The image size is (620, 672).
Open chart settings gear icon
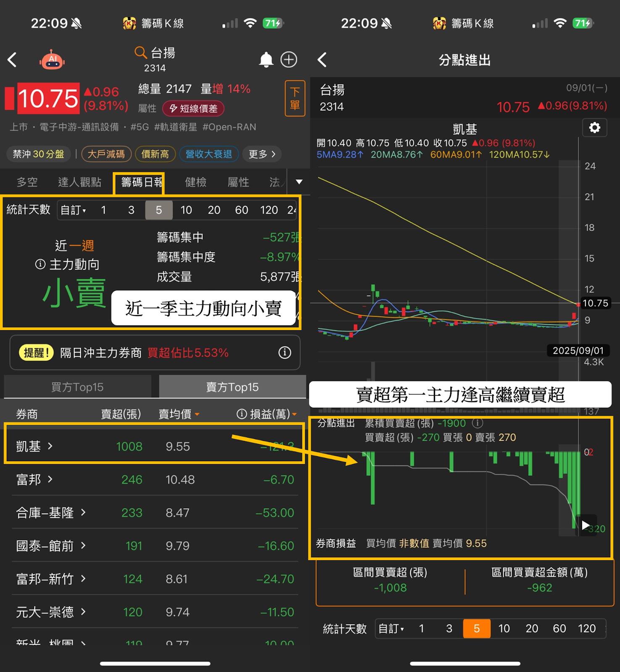click(x=594, y=128)
